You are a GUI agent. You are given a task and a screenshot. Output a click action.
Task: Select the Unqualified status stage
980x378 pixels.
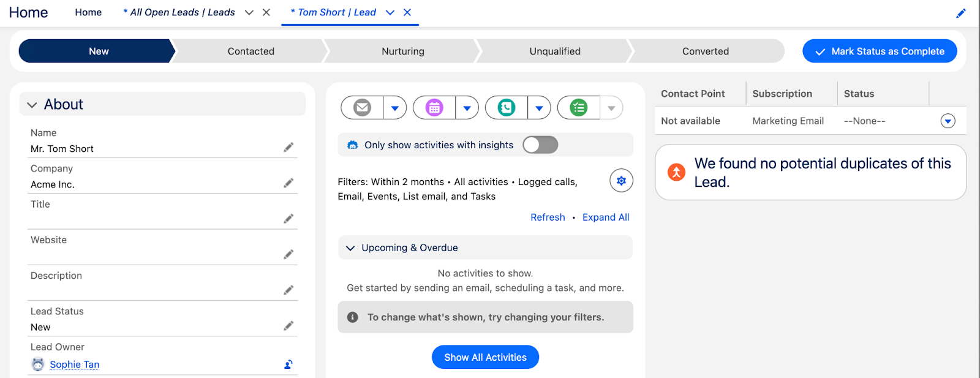[555, 51]
